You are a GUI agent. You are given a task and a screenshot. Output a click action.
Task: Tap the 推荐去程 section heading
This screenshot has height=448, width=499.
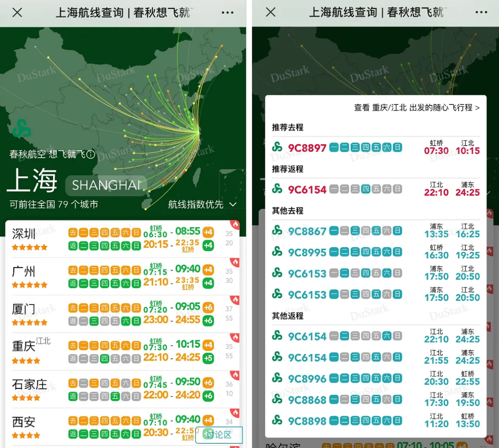(287, 127)
